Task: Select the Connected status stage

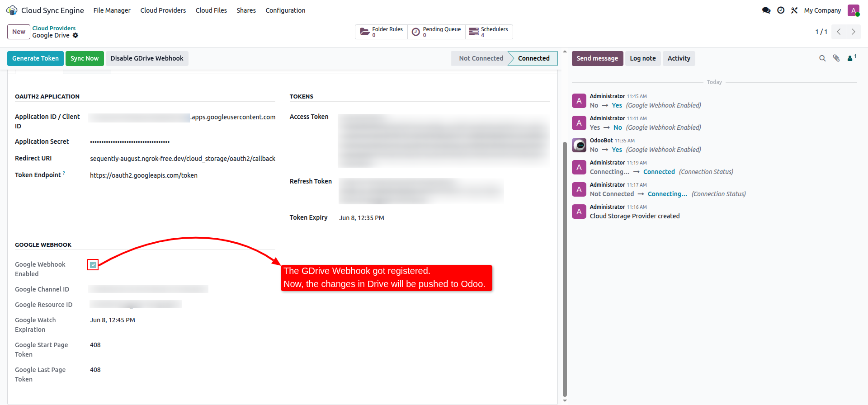Action: [533, 58]
